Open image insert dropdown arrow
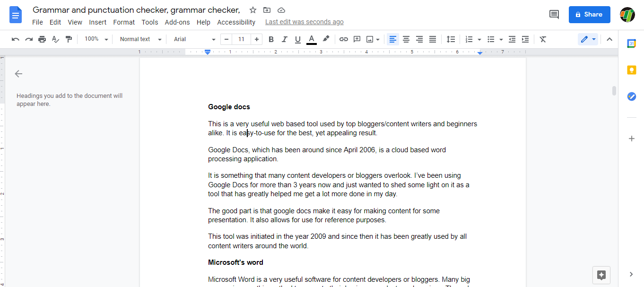 (379, 40)
